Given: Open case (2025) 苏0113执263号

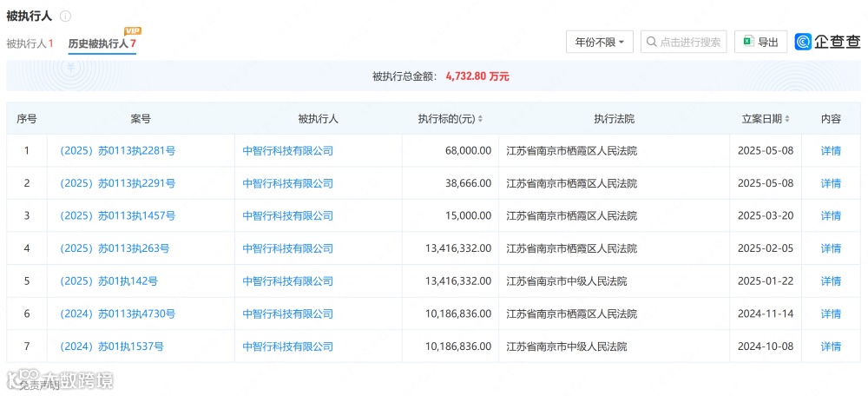Looking at the screenshot, I should tap(115, 248).
